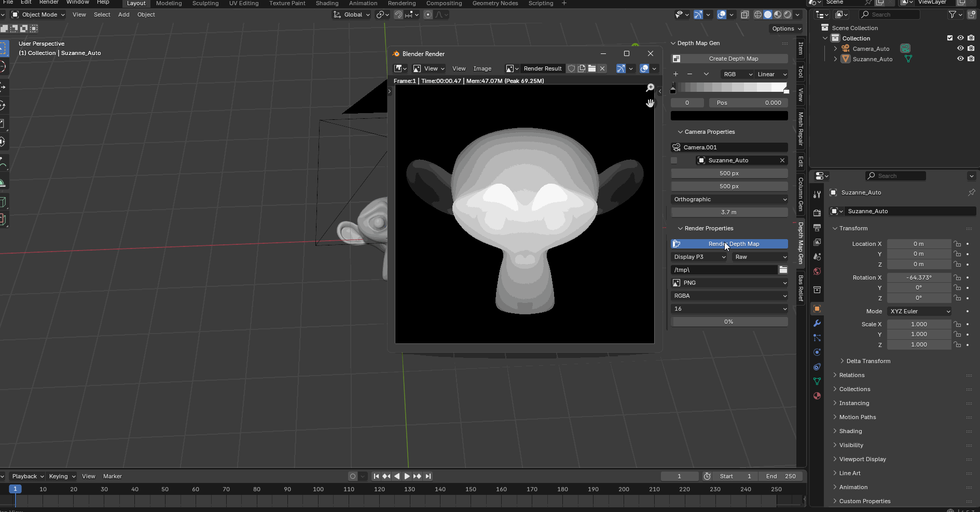980x512 pixels.
Task: Open the green Object Data mesh tab
Action: pos(817,381)
